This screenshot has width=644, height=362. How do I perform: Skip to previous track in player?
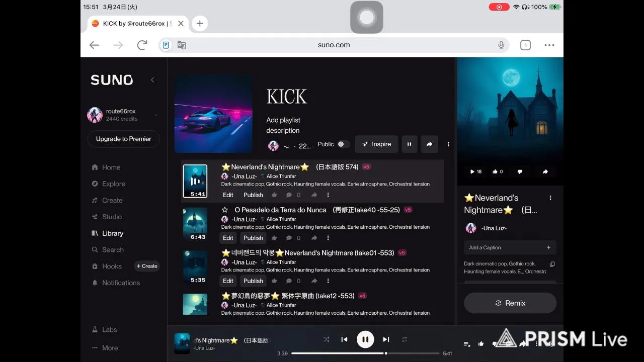[x=344, y=339]
